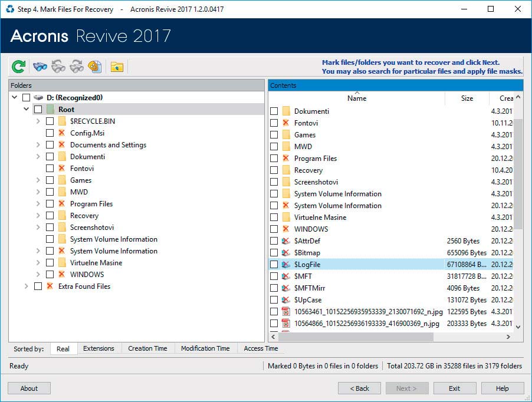Select the Real sorting tab

coord(63,349)
